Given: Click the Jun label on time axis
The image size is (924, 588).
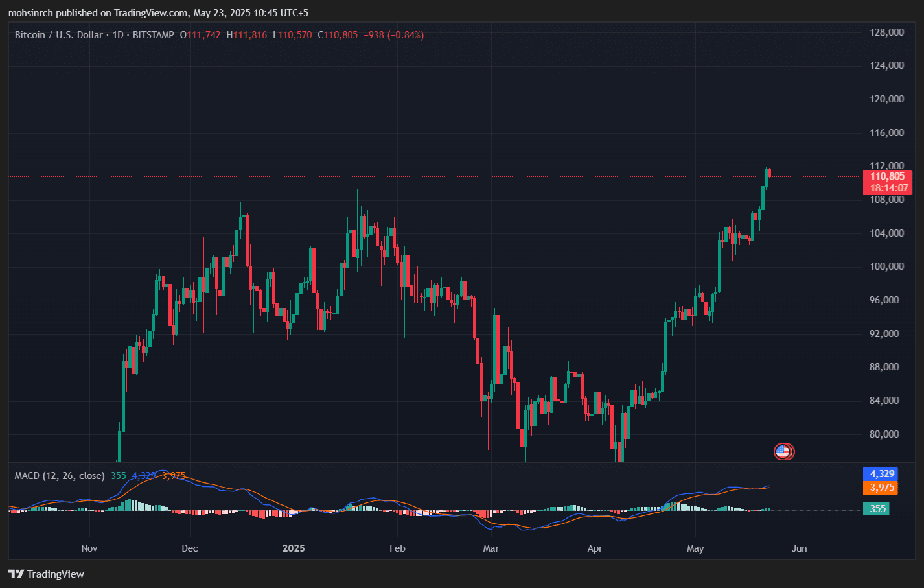Looking at the screenshot, I should 800,548.
